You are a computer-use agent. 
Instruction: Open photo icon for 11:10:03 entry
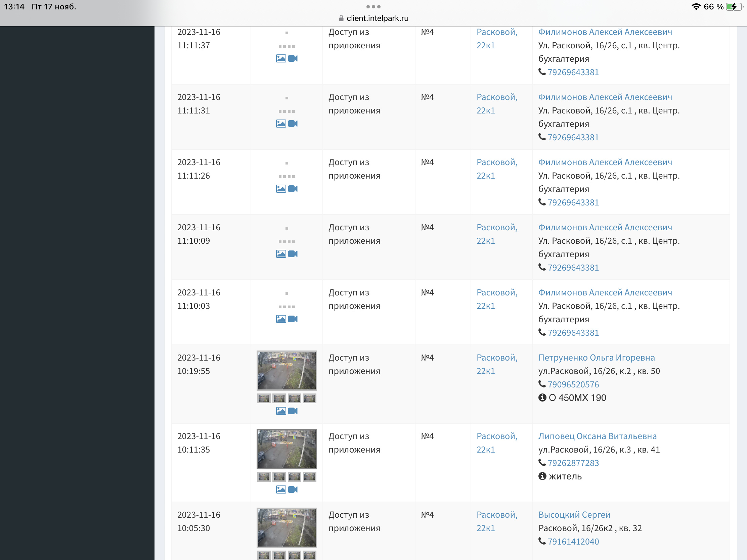[x=281, y=319]
